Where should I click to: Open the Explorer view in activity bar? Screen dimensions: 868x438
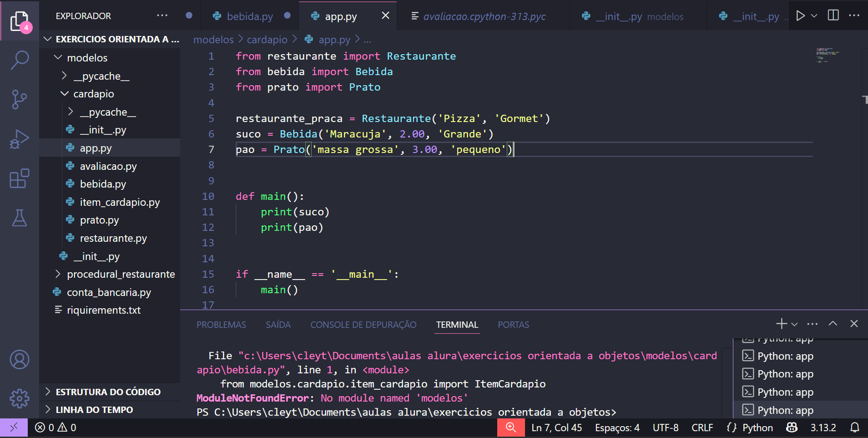coord(20,21)
